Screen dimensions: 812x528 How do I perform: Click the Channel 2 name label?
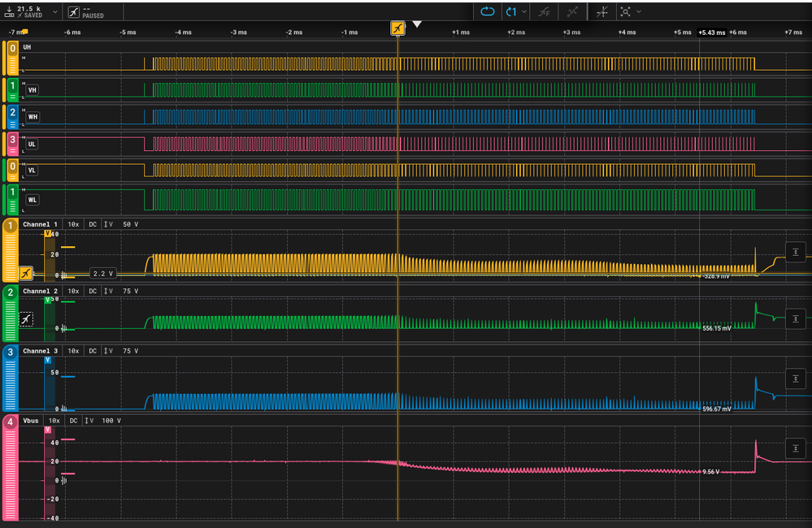41,291
